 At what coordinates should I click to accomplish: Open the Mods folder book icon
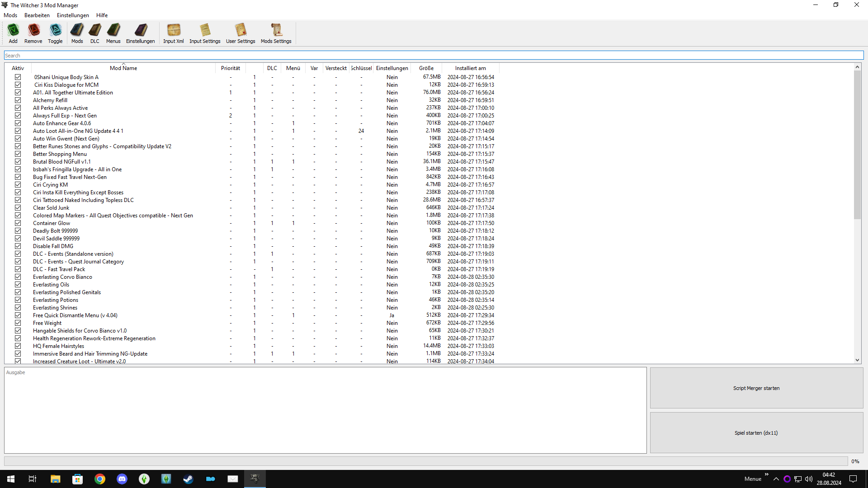coord(77,33)
